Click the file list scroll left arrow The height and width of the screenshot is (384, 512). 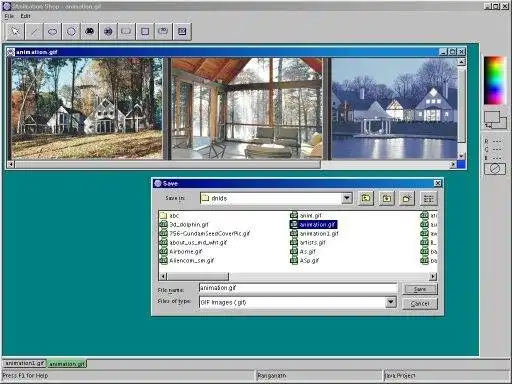(163, 276)
